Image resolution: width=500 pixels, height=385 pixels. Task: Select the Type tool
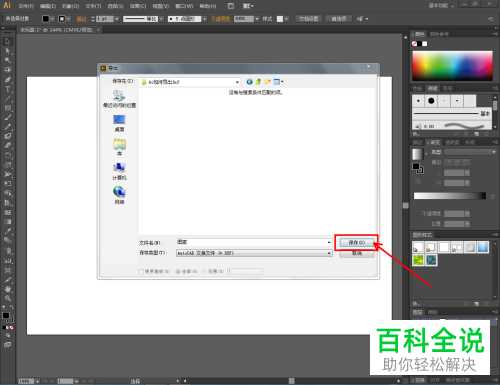[x=7, y=89]
